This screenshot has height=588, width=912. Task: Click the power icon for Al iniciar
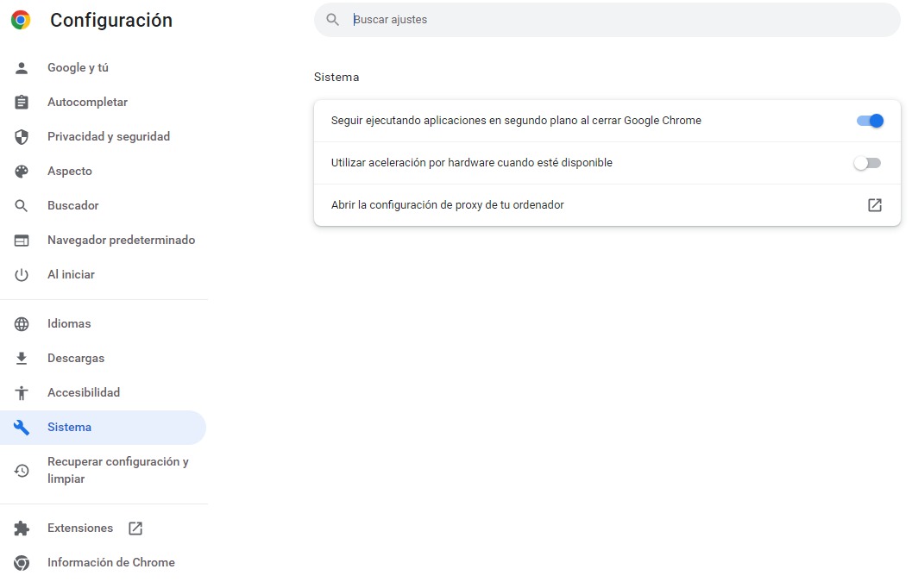click(x=22, y=275)
